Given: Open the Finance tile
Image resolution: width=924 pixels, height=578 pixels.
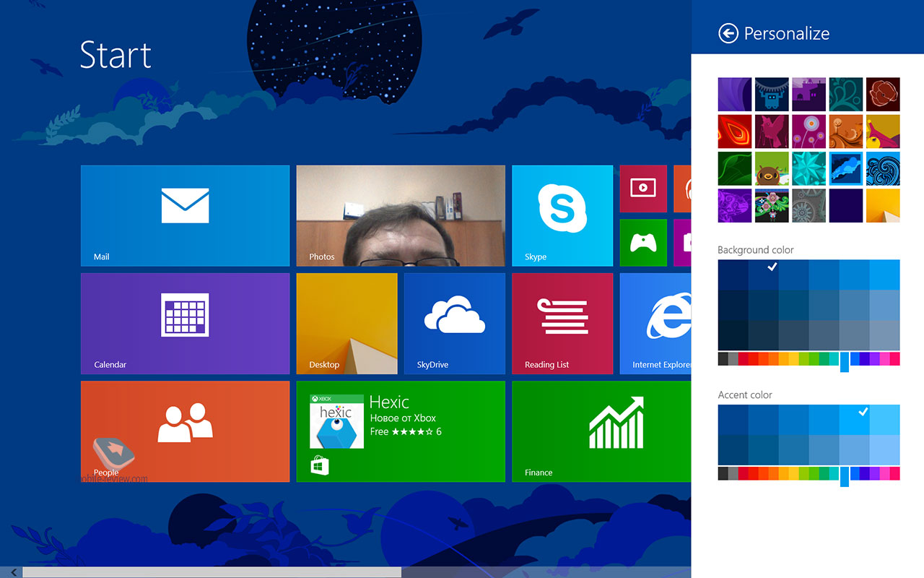Looking at the screenshot, I should pyautogui.click(x=601, y=431).
